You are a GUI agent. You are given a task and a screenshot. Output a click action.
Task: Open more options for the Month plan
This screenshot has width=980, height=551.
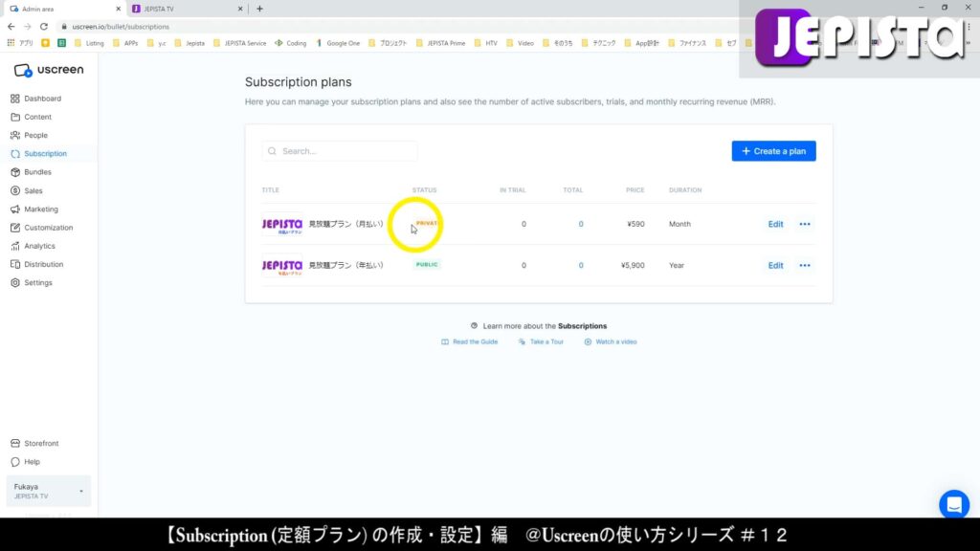804,224
